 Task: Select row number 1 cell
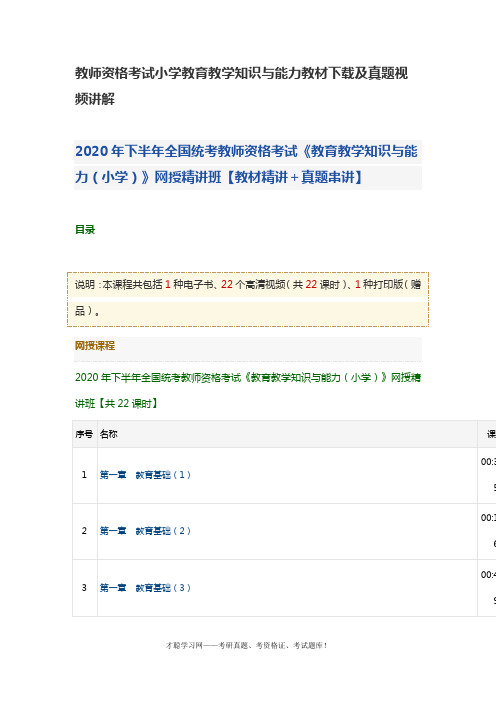coord(84,475)
